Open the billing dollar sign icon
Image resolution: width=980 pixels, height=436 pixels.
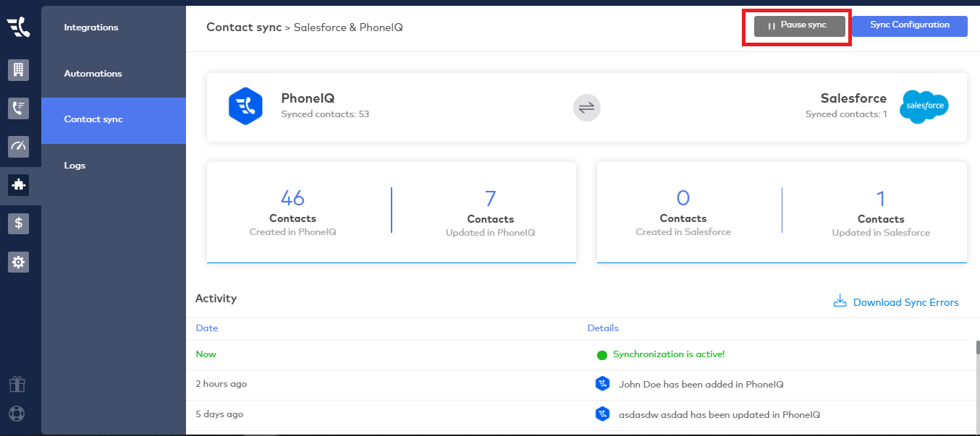click(18, 223)
